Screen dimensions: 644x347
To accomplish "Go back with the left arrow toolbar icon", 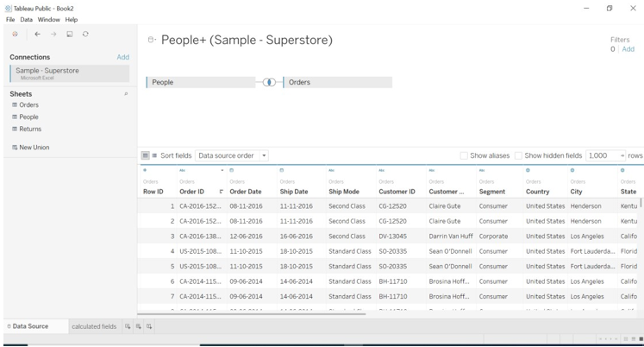I will click(37, 35).
